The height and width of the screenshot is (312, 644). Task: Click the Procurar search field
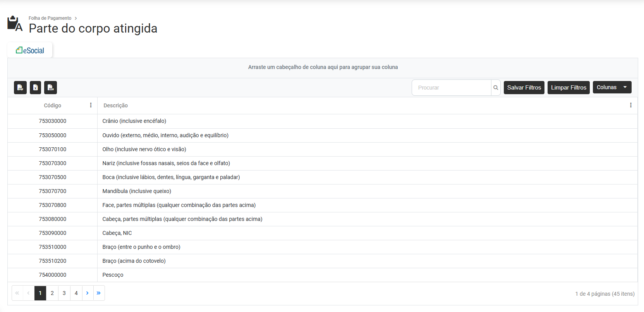pos(451,88)
